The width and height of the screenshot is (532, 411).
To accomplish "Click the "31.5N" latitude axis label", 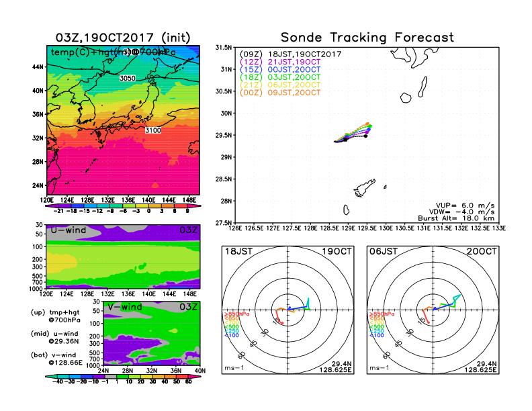I will point(224,48).
